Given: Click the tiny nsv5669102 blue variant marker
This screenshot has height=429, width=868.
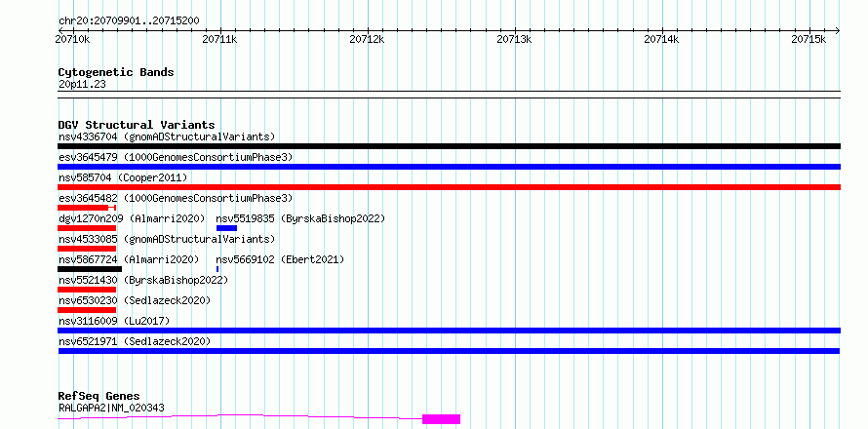Looking at the screenshot, I should pos(217,269).
